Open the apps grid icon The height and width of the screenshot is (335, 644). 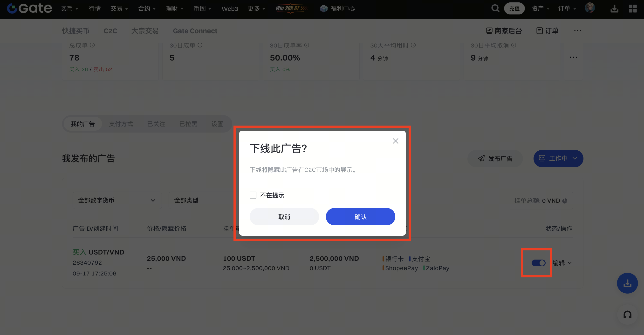[x=632, y=8]
